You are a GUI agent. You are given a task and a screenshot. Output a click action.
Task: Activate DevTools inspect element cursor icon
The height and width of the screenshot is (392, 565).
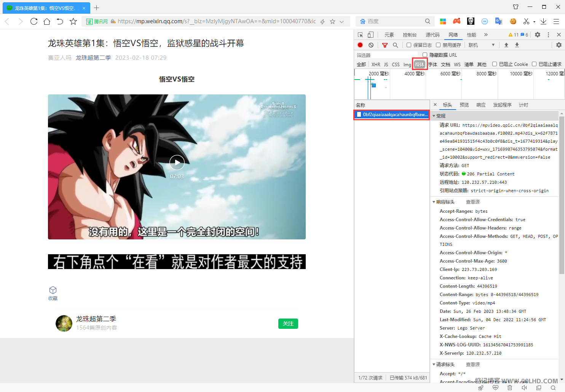coord(360,35)
